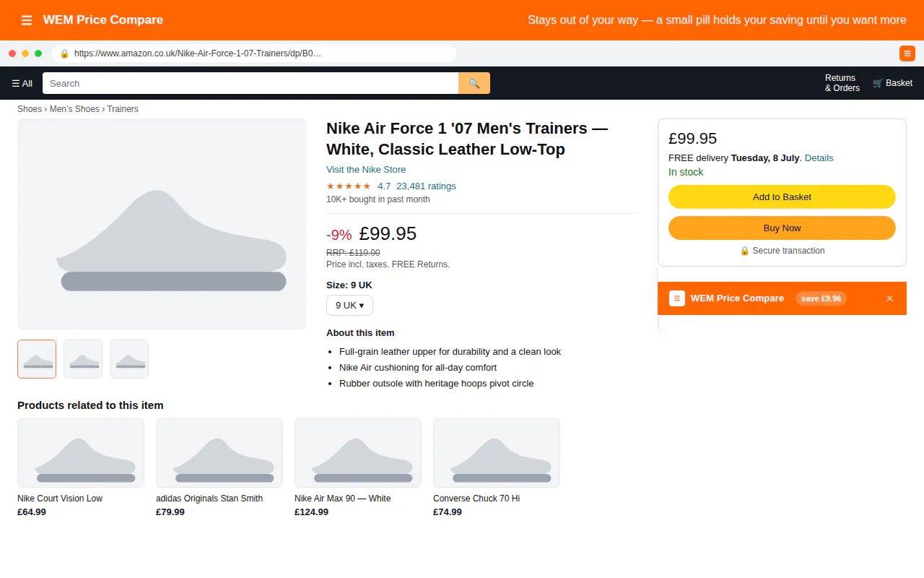Viewport: 924px width, 578px height.
Task: Click the WEM pill logo icon
Action: [x=677, y=298]
